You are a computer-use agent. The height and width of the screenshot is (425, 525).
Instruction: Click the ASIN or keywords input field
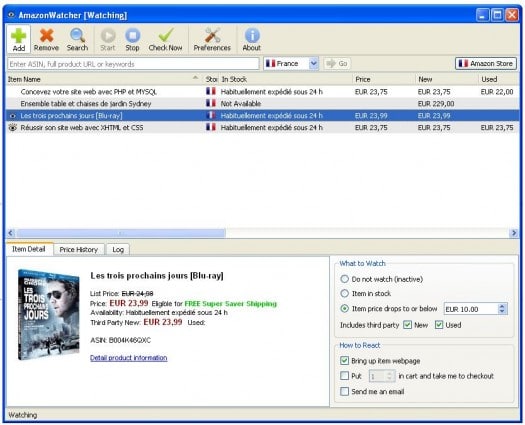133,64
